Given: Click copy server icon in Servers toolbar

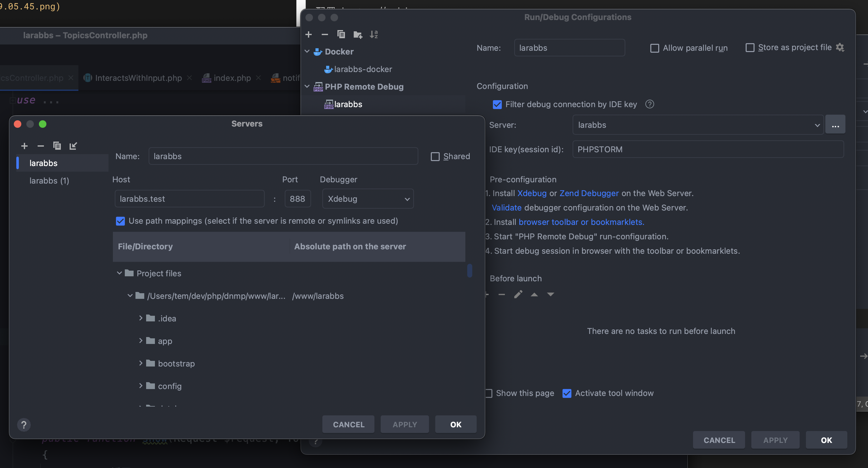Looking at the screenshot, I should pyautogui.click(x=57, y=146).
